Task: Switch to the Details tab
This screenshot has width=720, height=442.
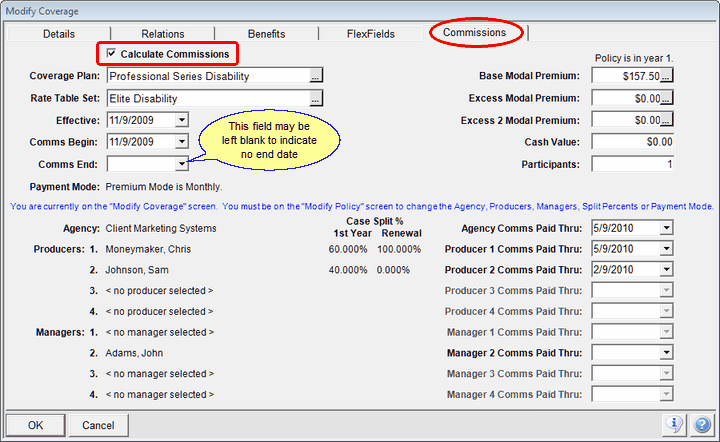Action: tap(59, 34)
